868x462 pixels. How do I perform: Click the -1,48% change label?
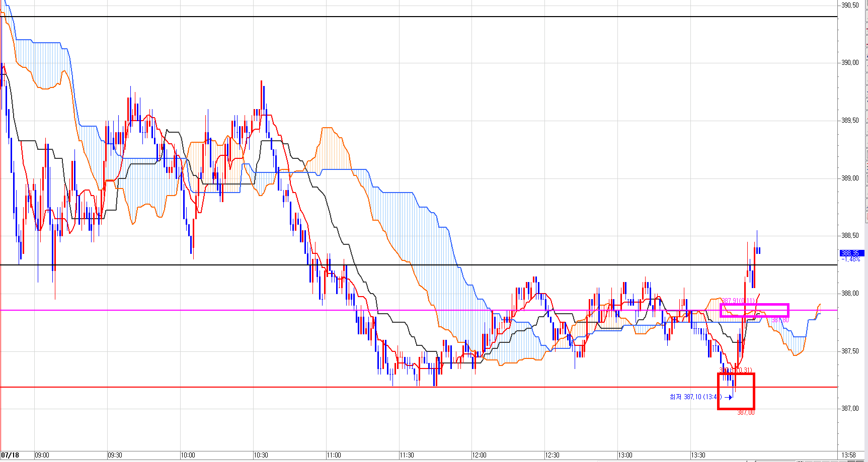(x=851, y=259)
